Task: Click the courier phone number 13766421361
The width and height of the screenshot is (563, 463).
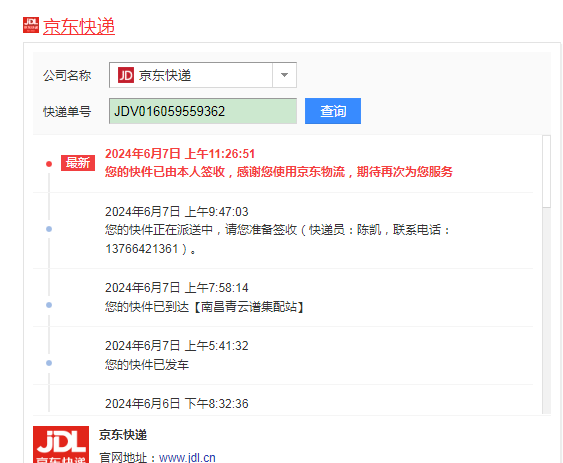Action: pos(142,249)
